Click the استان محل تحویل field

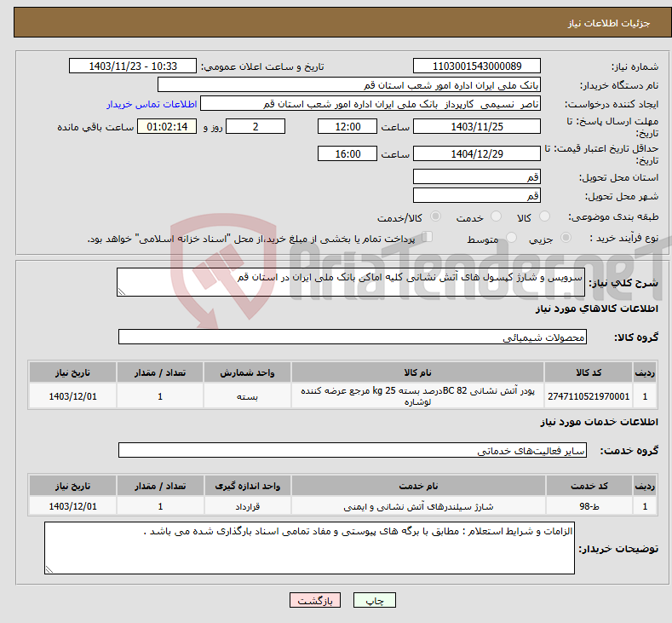click(476, 176)
